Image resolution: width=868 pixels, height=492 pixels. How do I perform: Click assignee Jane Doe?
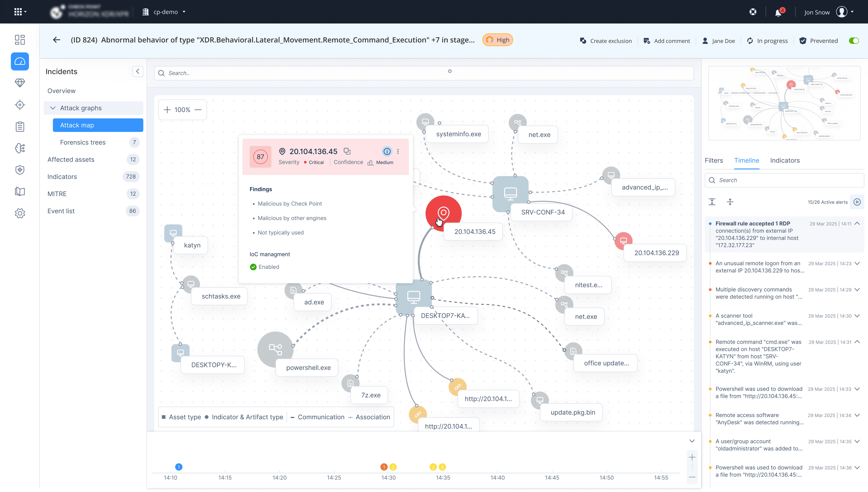point(719,41)
